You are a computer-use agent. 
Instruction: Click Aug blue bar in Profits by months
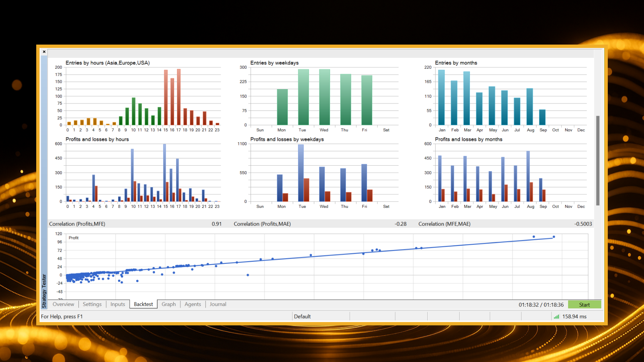(x=528, y=176)
